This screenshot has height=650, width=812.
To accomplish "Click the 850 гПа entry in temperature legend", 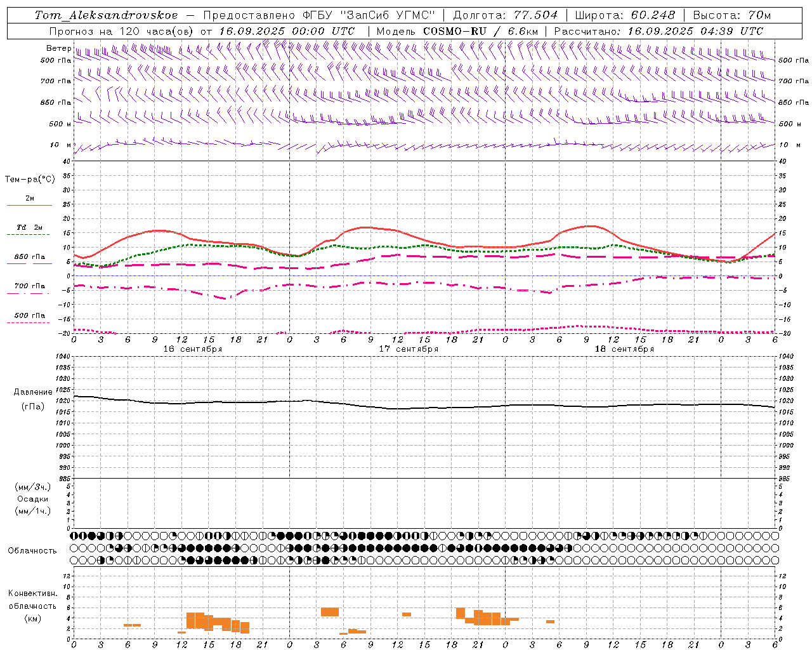I will click(30, 257).
